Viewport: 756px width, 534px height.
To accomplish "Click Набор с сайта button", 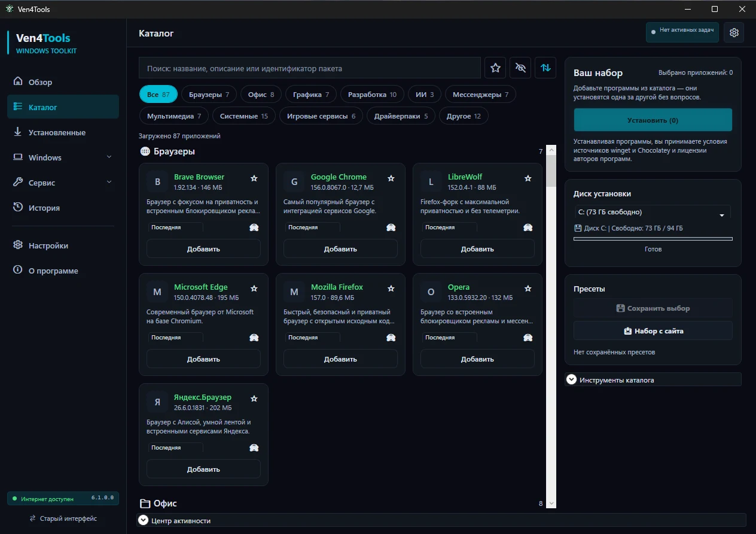I will (x=653, y=330).
